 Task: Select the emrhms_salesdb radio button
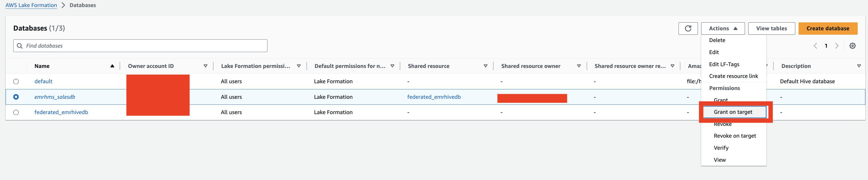[x=16, y=97]
